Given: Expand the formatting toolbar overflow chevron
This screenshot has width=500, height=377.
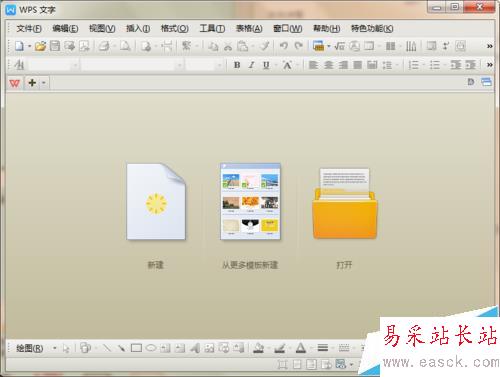Looking at the screenshot, I should tap(489, 65).
